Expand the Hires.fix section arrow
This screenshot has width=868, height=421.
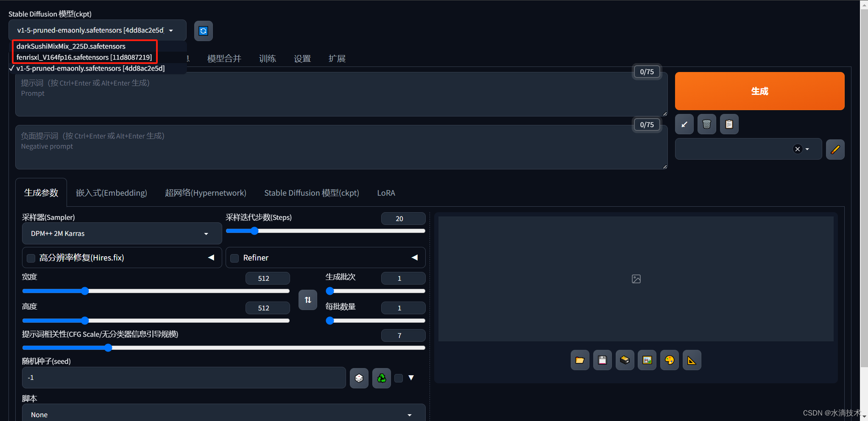211,258
